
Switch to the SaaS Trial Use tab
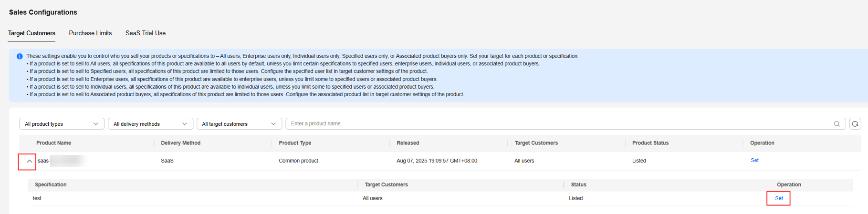[x=146, y=33]
